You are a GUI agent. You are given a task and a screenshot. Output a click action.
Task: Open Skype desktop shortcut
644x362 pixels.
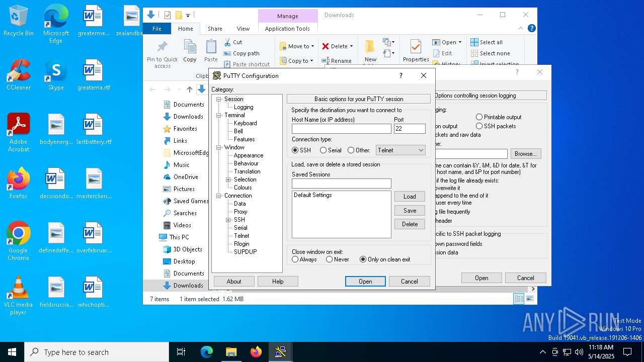[56, 74]
